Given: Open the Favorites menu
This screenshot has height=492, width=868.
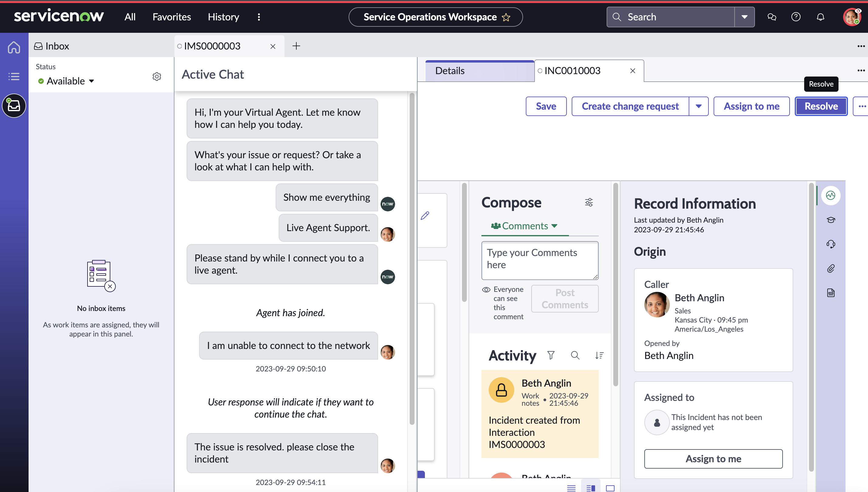Looking at the screenshot, I should tap(171, 17).
